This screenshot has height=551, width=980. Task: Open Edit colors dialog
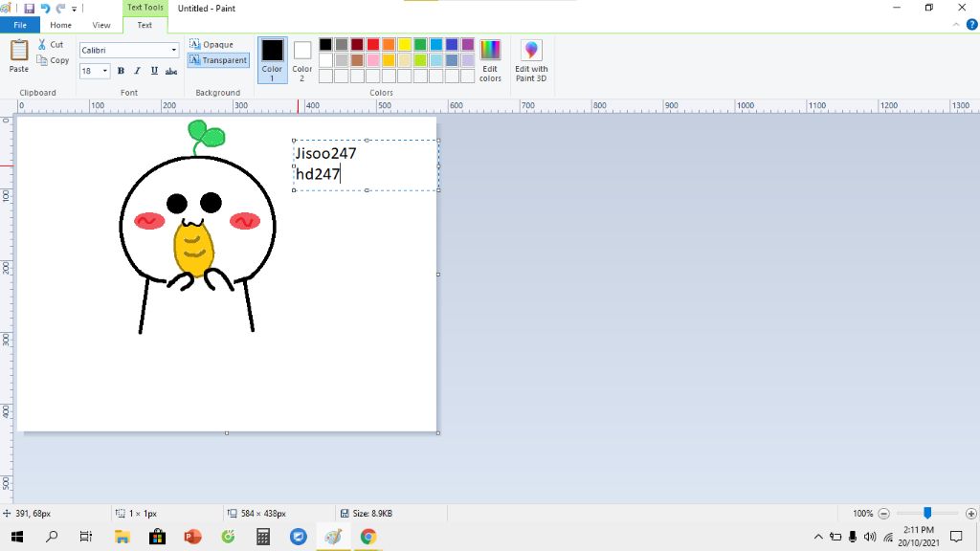[x=490, y=60]
